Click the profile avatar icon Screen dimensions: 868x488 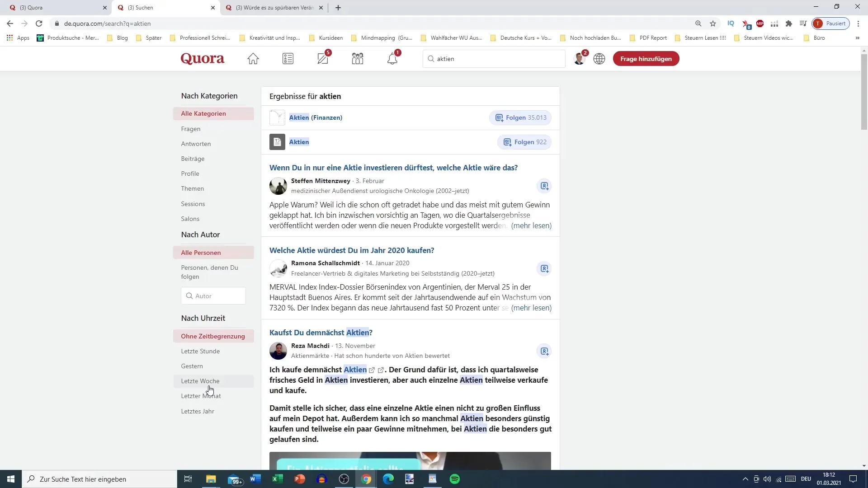coord(580,59)
